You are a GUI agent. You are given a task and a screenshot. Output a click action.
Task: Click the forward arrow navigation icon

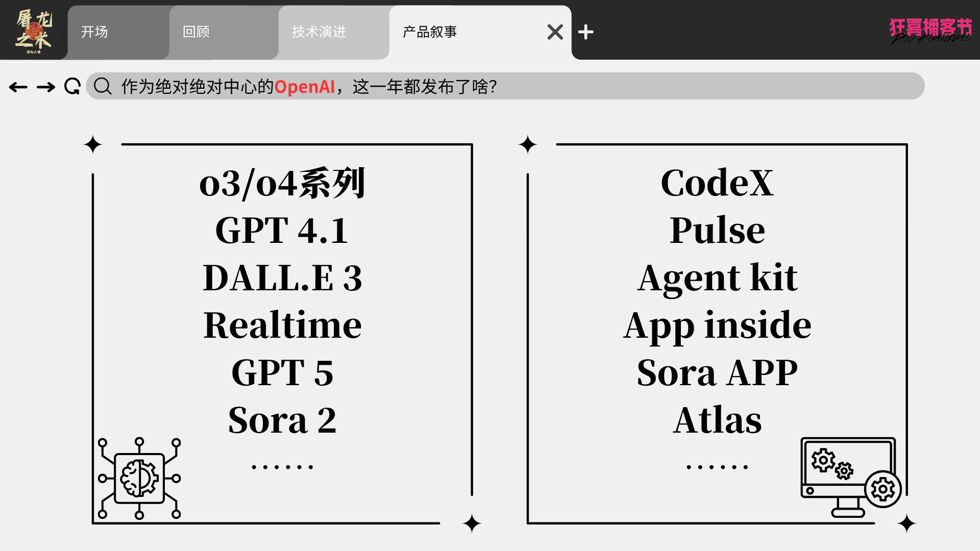pyautogui.click(x=46, y=87)
